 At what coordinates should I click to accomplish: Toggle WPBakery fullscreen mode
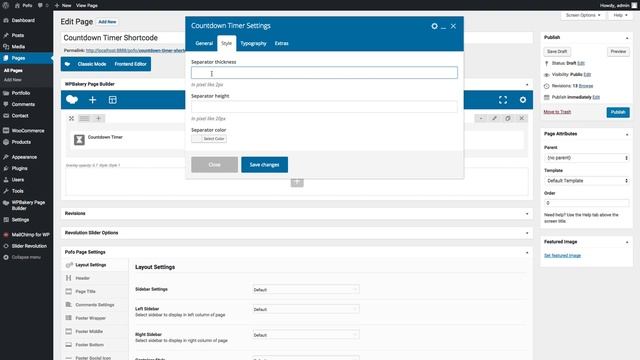click(503, 100)
